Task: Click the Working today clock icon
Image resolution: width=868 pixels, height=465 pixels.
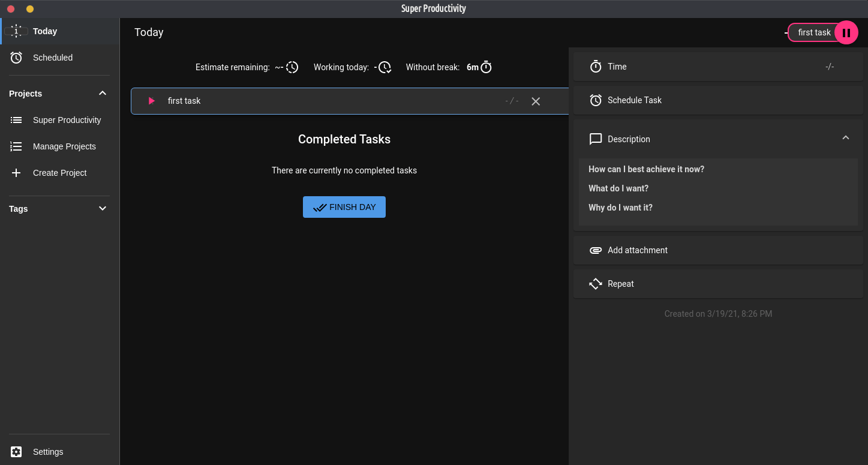Action: 385,67
